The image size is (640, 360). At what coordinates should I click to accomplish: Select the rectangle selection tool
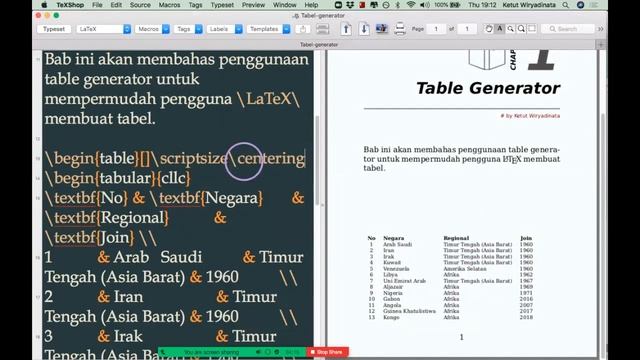[532, 29]
